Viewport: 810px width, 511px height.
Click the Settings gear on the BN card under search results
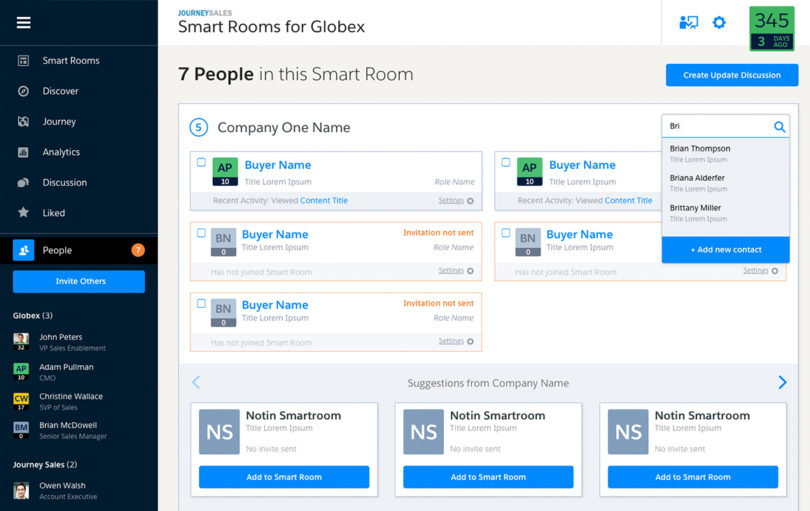click(774, 271)
